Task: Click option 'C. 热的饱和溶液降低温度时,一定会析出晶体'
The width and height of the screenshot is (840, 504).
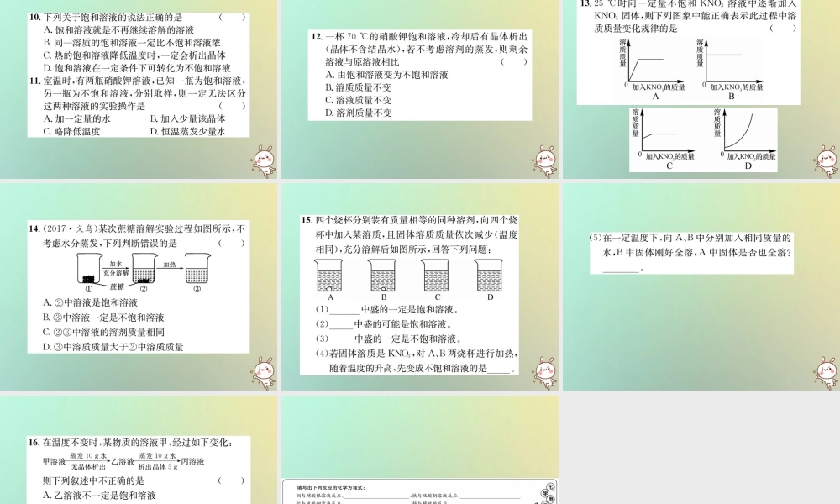Action: pyautogui.click(x=134, y=55)
